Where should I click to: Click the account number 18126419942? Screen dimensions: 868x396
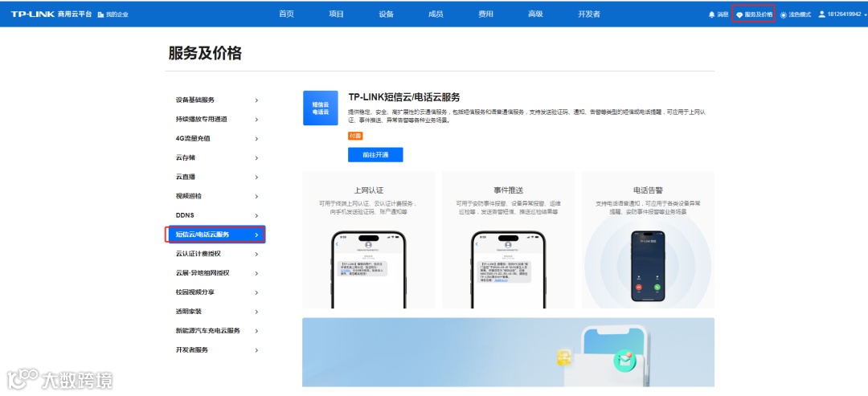844,15
